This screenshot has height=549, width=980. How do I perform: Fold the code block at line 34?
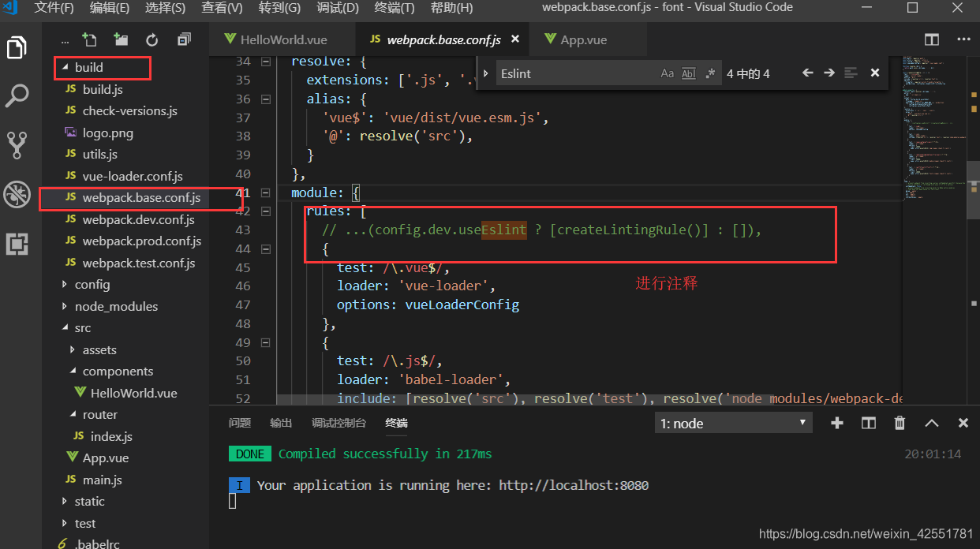[x=265, y=62]
